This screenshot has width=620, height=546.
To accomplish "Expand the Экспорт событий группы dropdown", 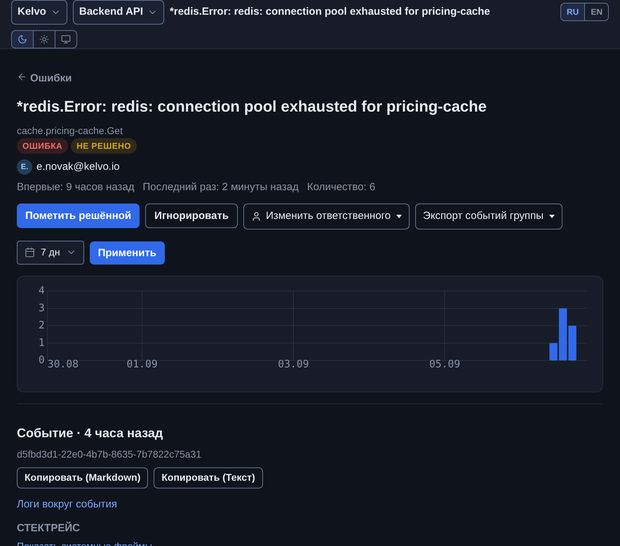I will click(489, 216).
